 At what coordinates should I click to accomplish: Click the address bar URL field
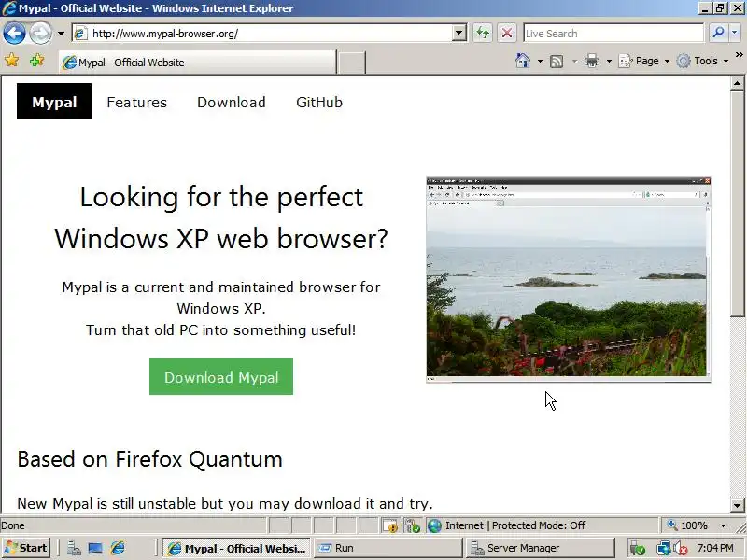[261, 34]
